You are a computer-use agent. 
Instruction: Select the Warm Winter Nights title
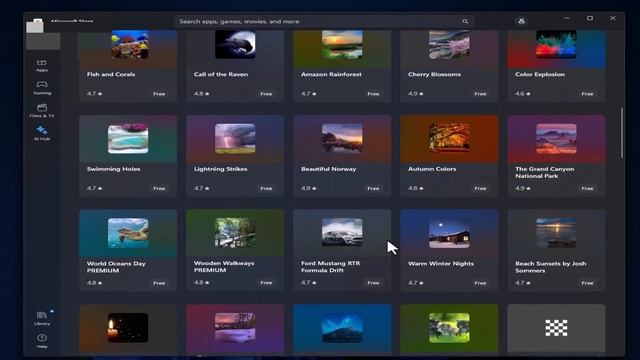coord(441,264)
